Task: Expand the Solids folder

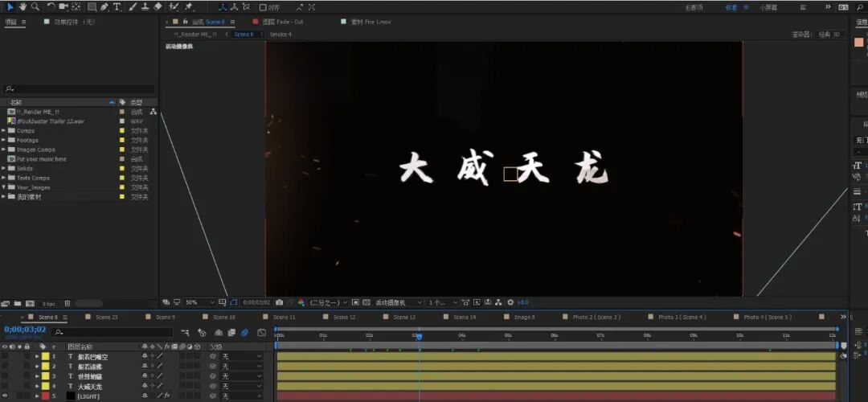Action: click(4, 168)
